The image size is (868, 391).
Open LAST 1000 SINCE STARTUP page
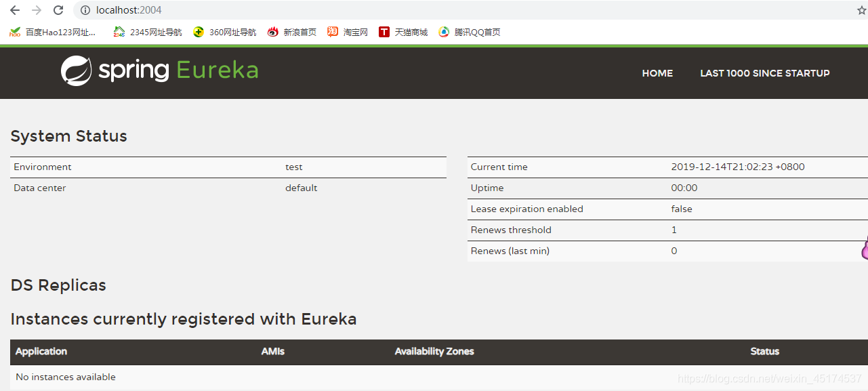click(x=765, y=73)
